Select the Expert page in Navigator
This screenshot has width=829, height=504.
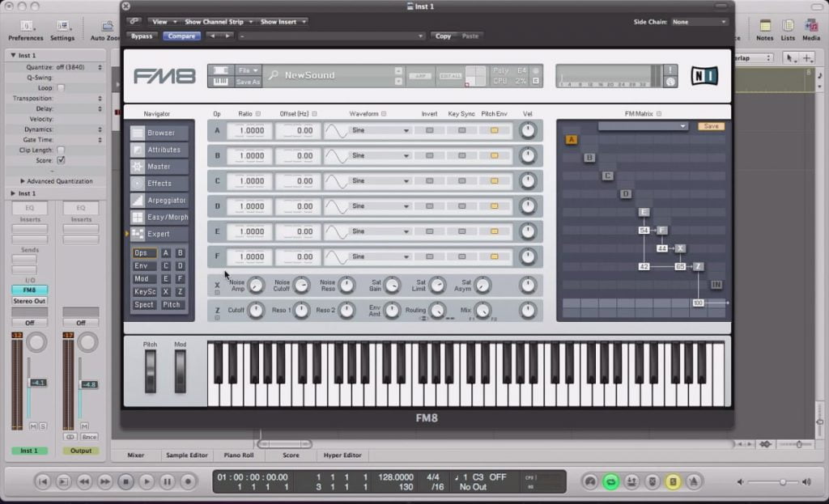pos(159,234)
